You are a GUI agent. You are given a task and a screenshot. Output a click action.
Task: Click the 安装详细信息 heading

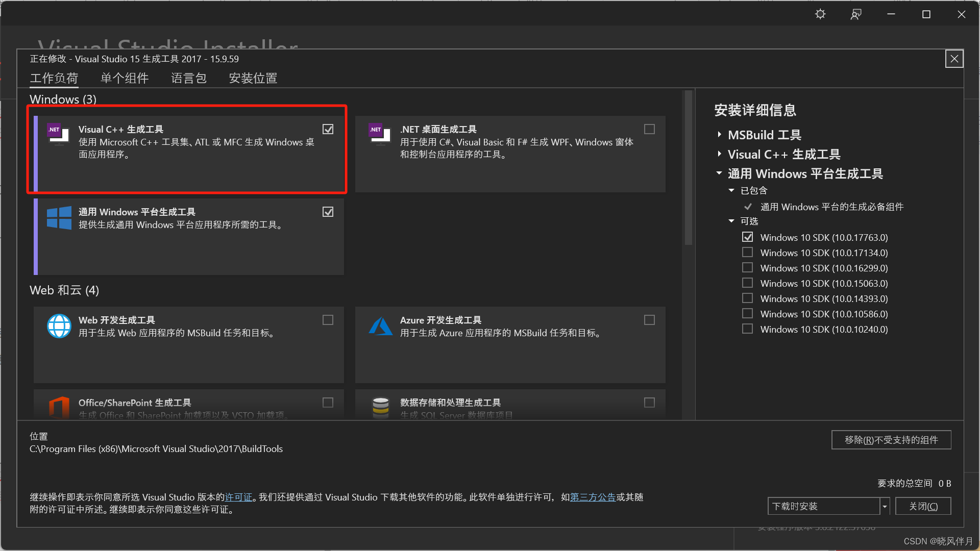coord(755,110)
